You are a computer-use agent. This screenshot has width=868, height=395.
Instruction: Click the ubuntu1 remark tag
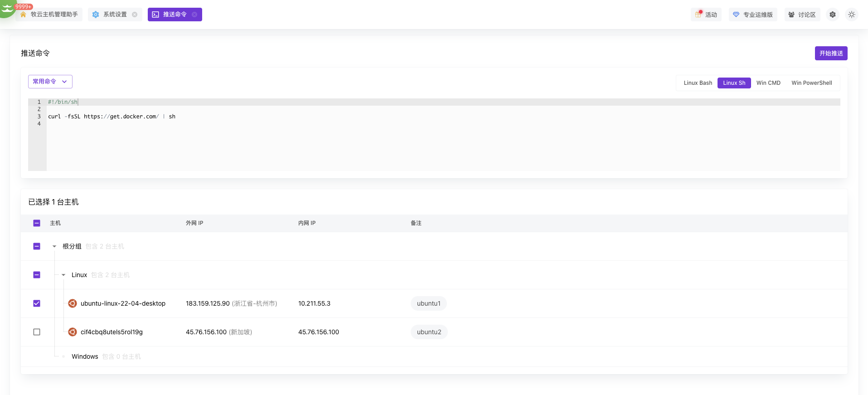pos(429,303)
